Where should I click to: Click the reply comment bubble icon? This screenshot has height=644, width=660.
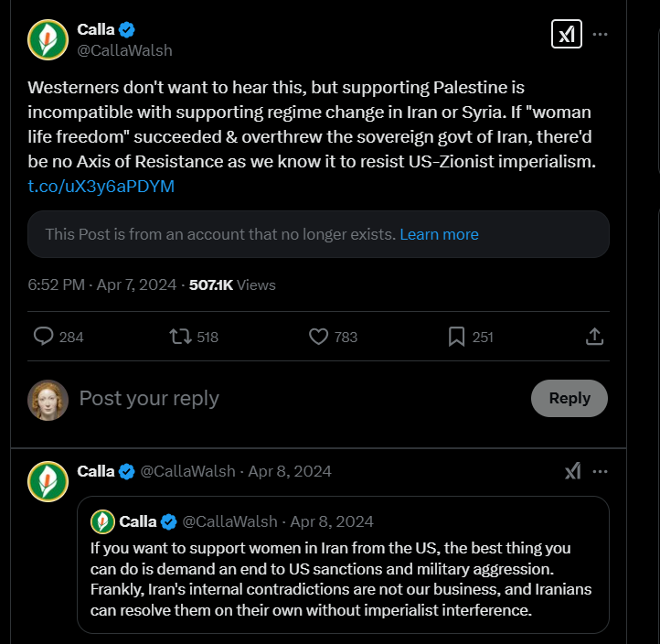(x=43, y=337)
